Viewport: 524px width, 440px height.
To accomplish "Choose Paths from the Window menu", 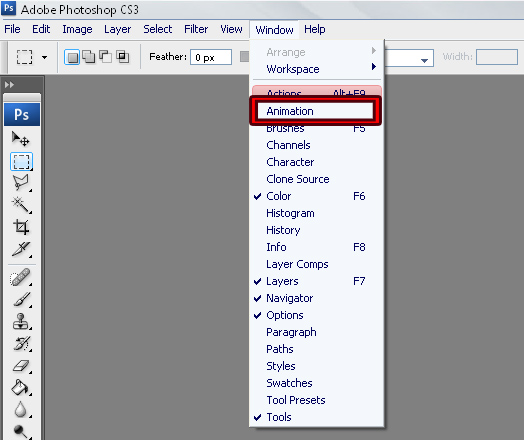I will (x=317, y=349).
